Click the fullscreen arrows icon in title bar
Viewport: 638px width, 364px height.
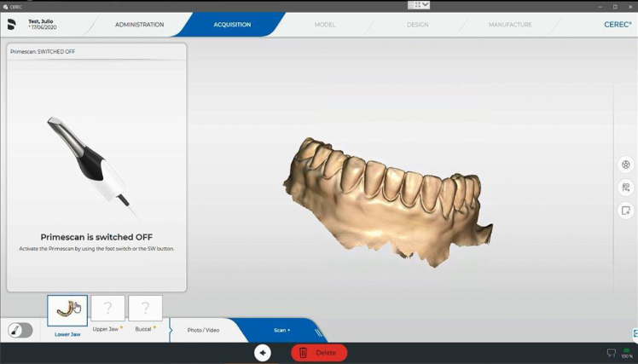click(417, 5)
